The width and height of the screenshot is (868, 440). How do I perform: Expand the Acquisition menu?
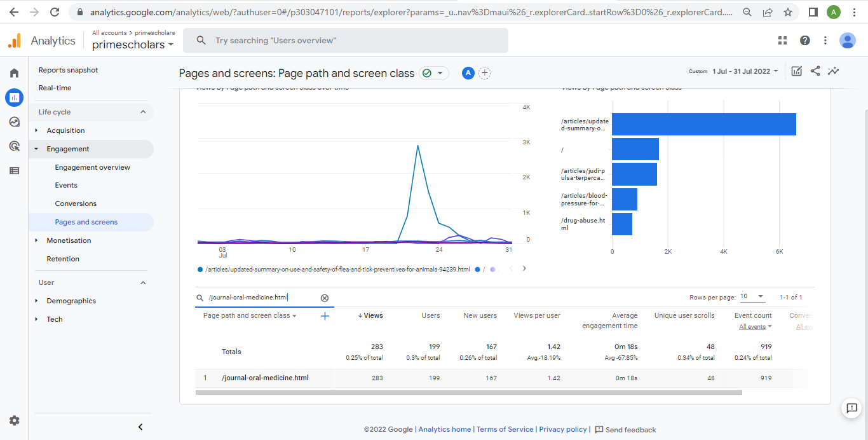[x=65, y=130]
